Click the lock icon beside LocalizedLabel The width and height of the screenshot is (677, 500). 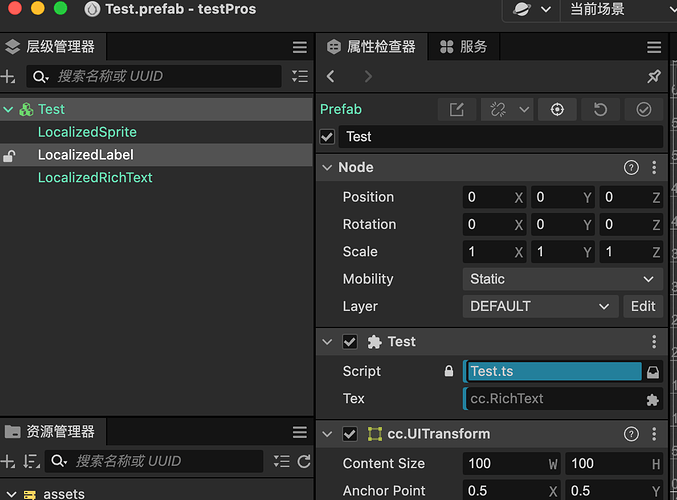tap(10, 155)
